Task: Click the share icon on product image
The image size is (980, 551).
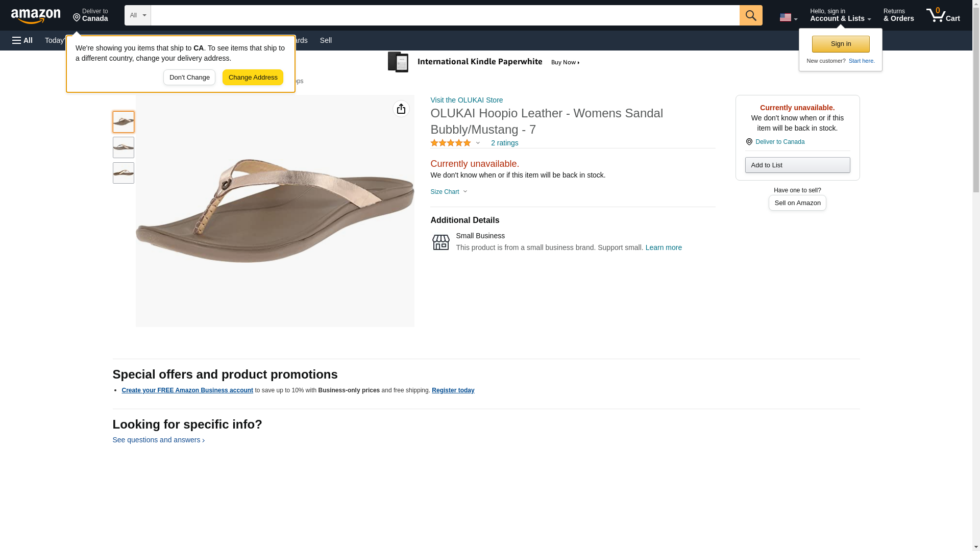Action: [x=401, y=109]
